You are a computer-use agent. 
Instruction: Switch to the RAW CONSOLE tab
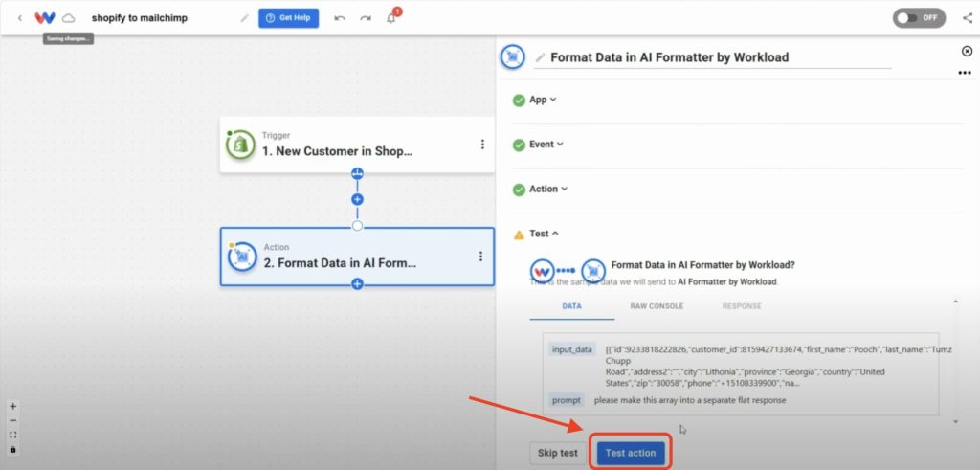point(657,306)
